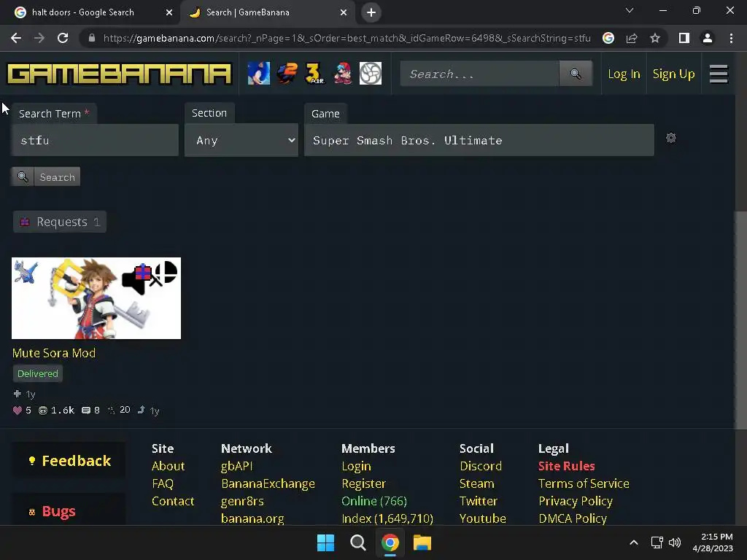Open the Twitter social link
The height and width of the screenshot is (560, 747).
(479, 501)
